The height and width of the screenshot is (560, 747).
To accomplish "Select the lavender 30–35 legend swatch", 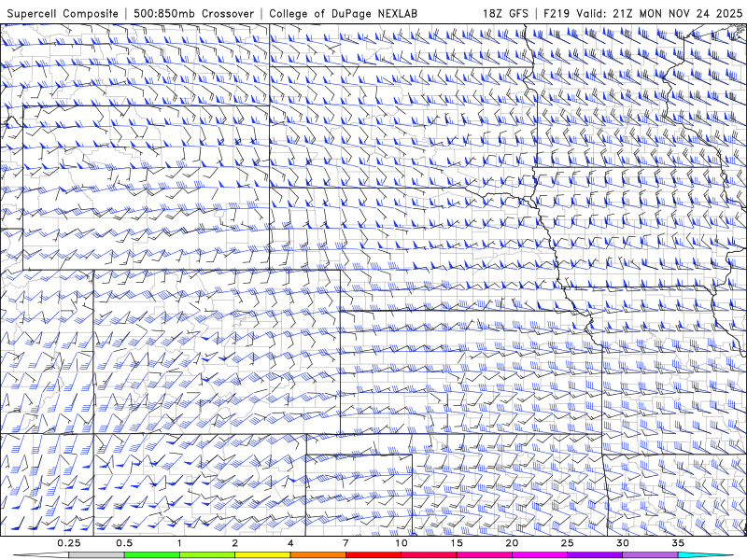I will tap(650, 555).
